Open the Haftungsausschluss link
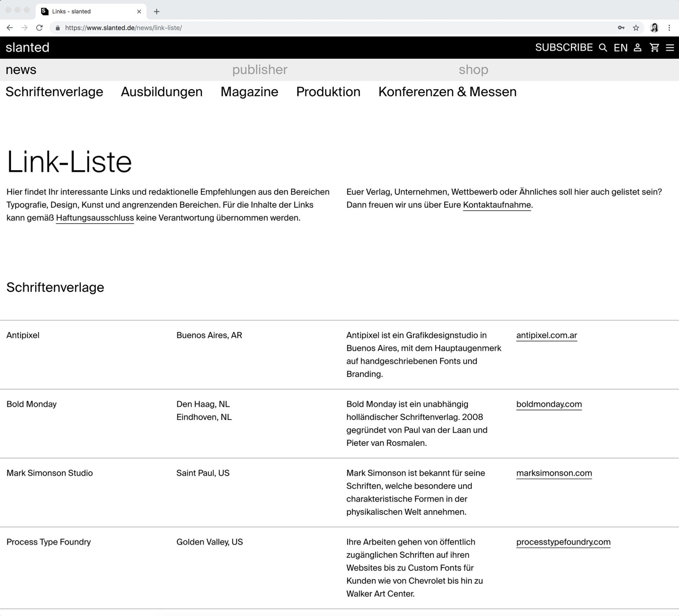 point(95,218)
